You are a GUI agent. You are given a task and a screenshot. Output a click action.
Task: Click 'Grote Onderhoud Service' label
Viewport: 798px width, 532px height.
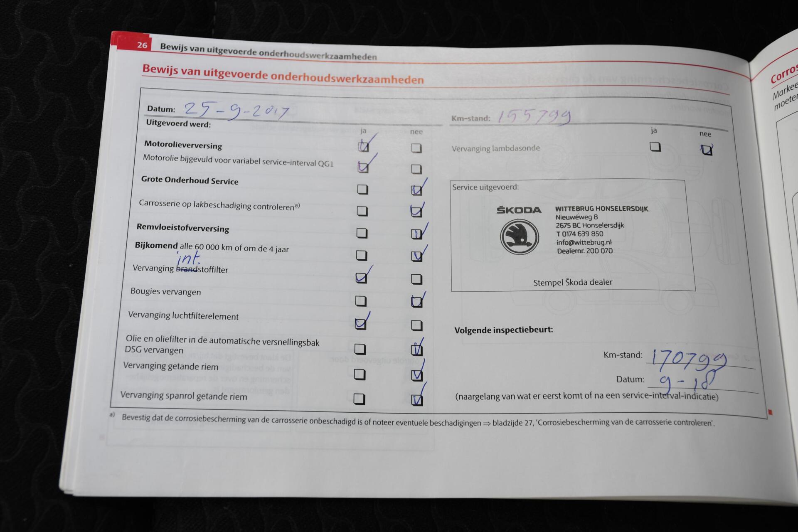click(x=190, y=180)
